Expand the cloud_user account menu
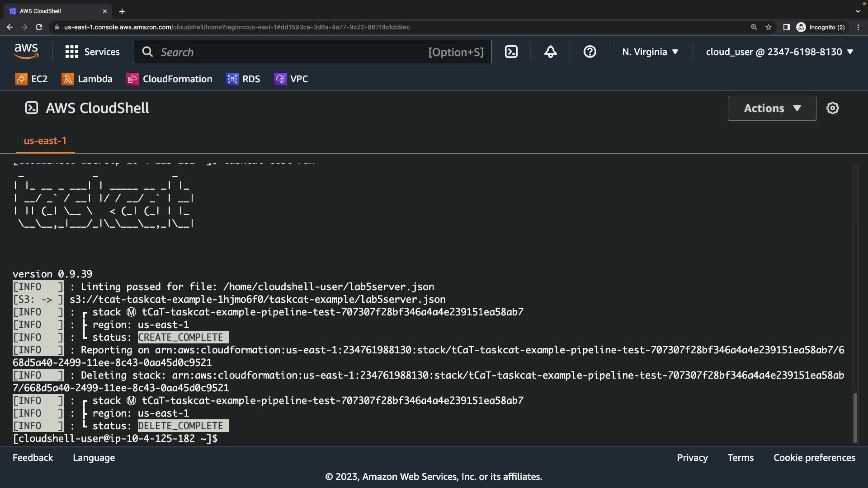This screenshot has height=488, width=868. tap(779, 52)
